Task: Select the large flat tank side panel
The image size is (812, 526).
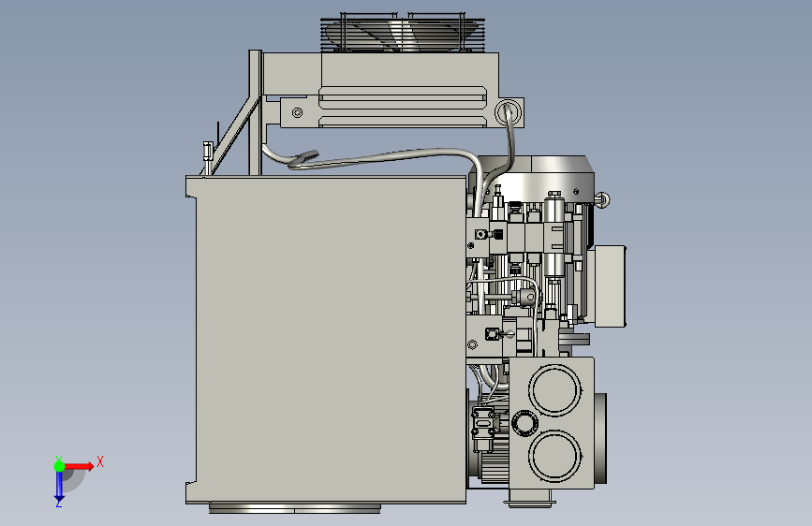Action: coord(331,339)
